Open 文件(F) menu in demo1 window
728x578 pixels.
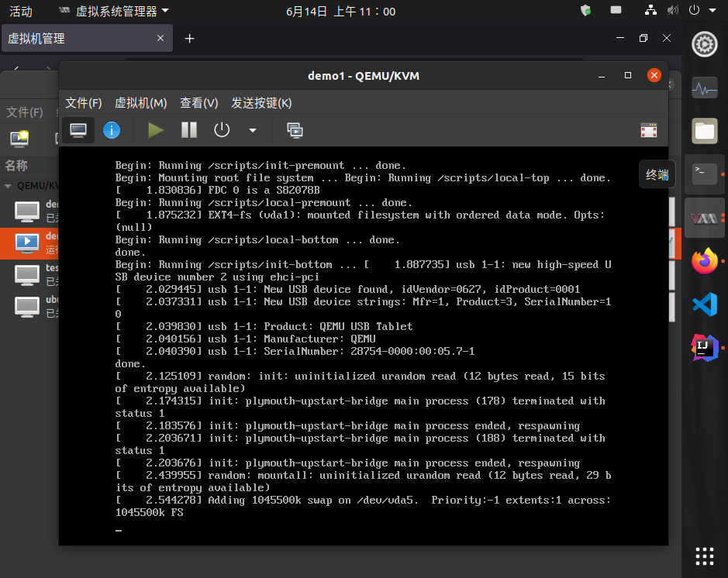[84, 103]
